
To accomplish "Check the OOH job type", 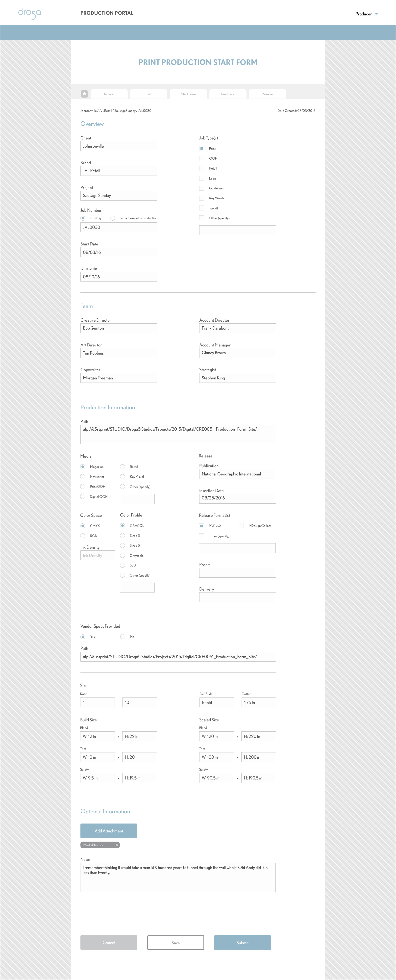I will pos(202,158).
